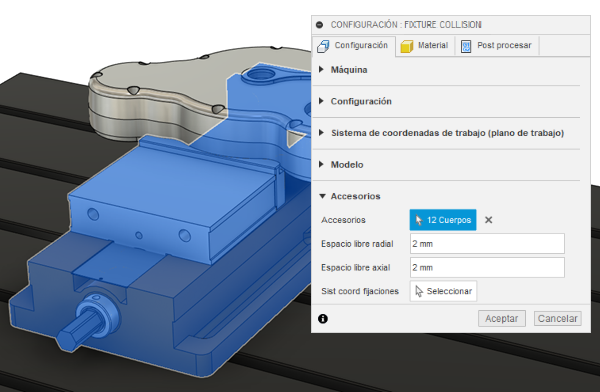The height and width of the screenshot is (392, 600).
Task: Click the "Sist coord fijaciones" label
Action: pos(360,291)
